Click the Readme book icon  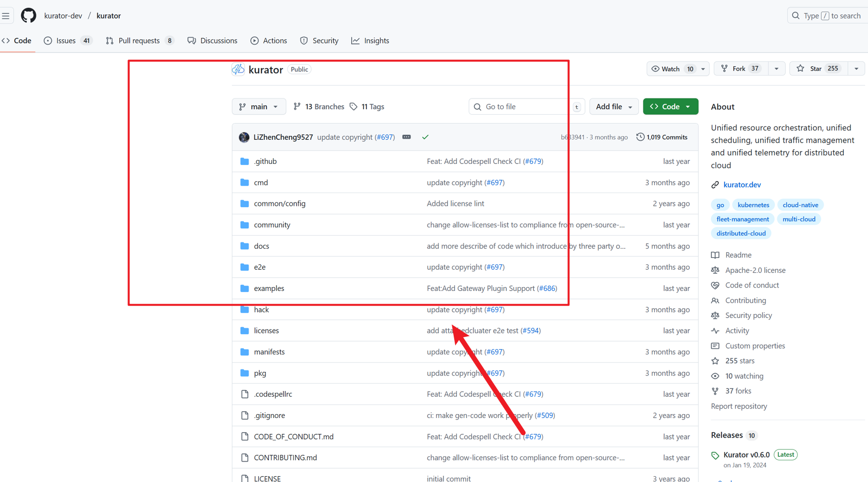pyautogui.click(x=715, y=255)
